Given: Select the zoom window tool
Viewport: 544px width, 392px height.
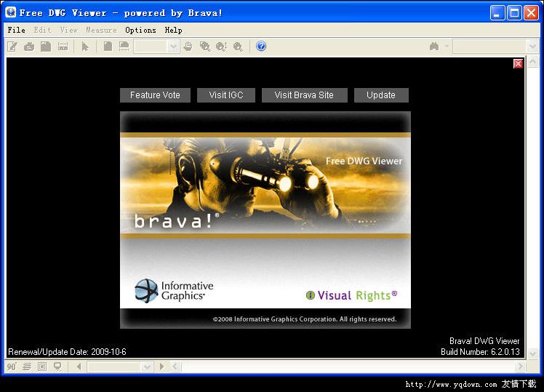Looking at the screenshot, I should [205, 47].
